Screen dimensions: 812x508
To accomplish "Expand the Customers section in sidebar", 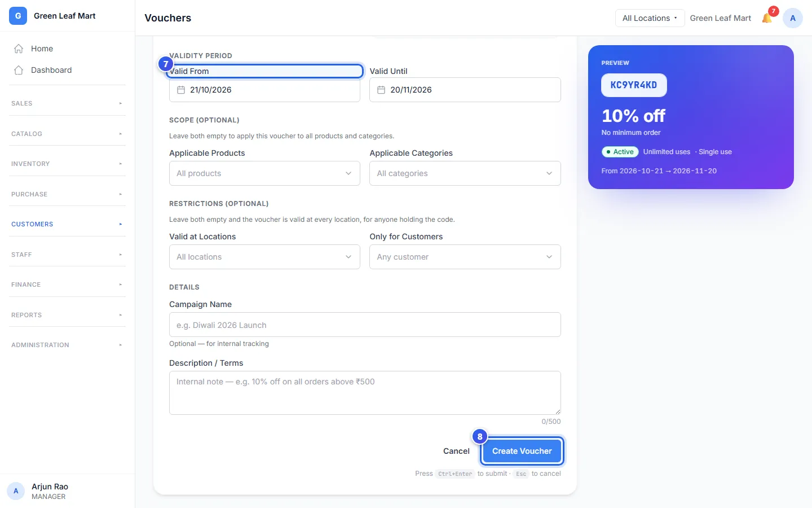I will pyautogui.click(x=67, y=224).
